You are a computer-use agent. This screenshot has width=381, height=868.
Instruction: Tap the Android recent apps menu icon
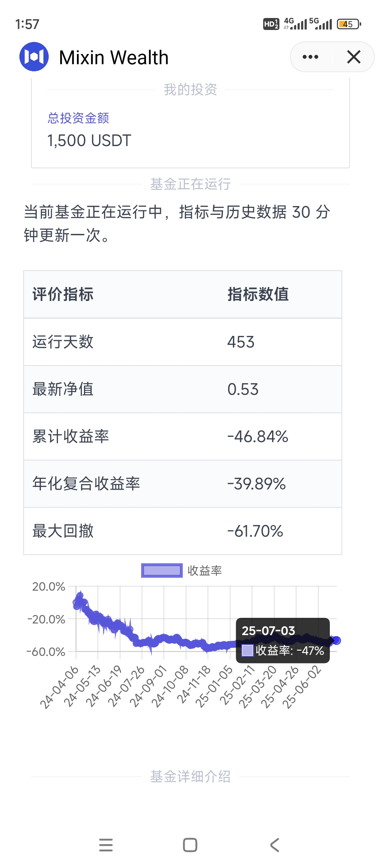(106, 845)
